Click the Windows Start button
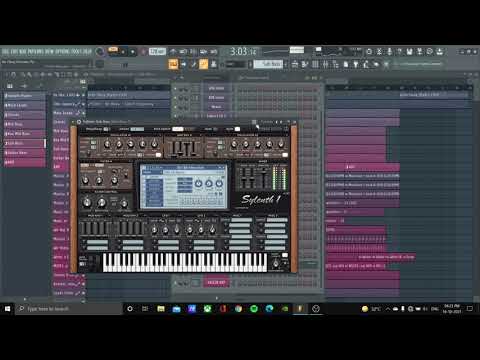This screenshot has width=480, height=360. 7,309
